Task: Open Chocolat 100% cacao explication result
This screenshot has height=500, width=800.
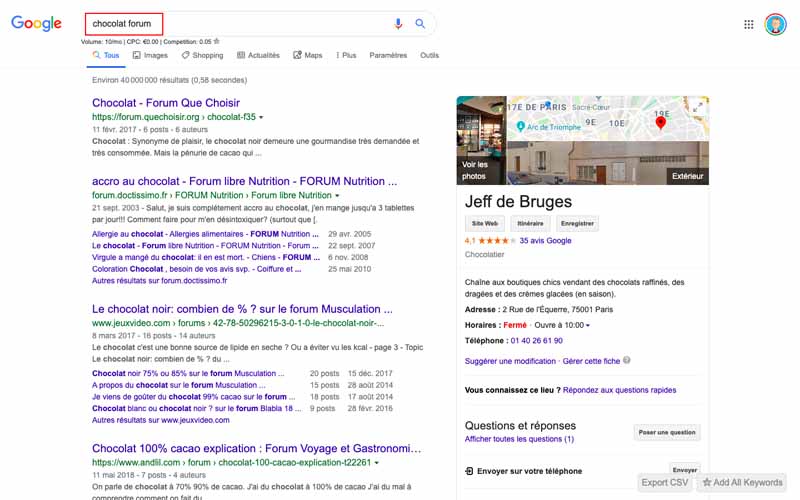Action: pos(257,448)
